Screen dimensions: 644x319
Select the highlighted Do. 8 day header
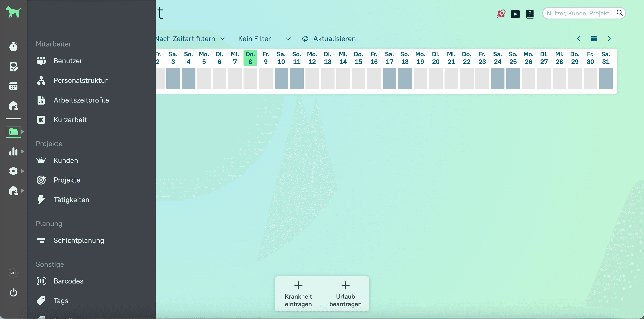pyautogui.click(x=250, y=58)
